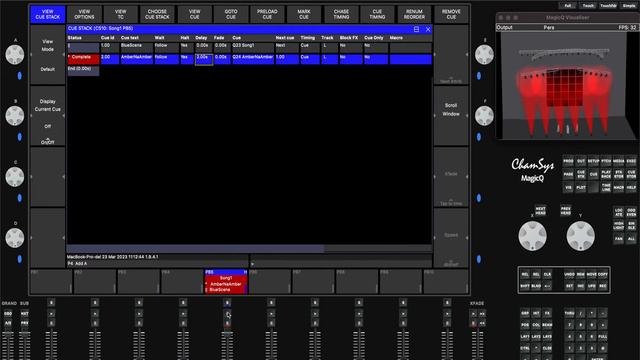This screenshot has height=360, width=640.
Task: Open the STK STOR stack store key
Action: (x=619, y=174)
